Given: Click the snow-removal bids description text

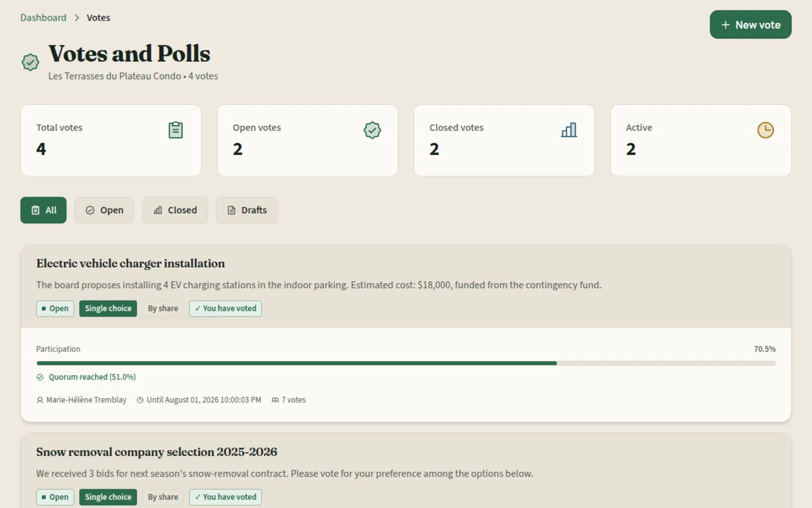Looking at the screenshot, I should (x=285, y=474).
